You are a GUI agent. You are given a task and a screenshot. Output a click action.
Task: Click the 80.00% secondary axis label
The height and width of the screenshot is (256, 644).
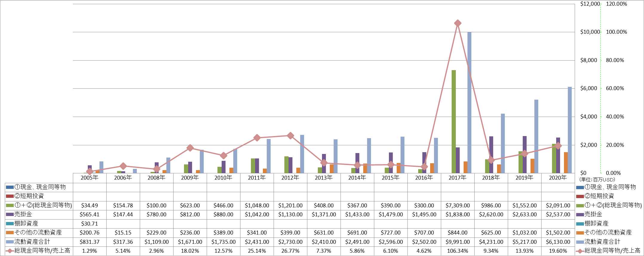tap(615, 60)
